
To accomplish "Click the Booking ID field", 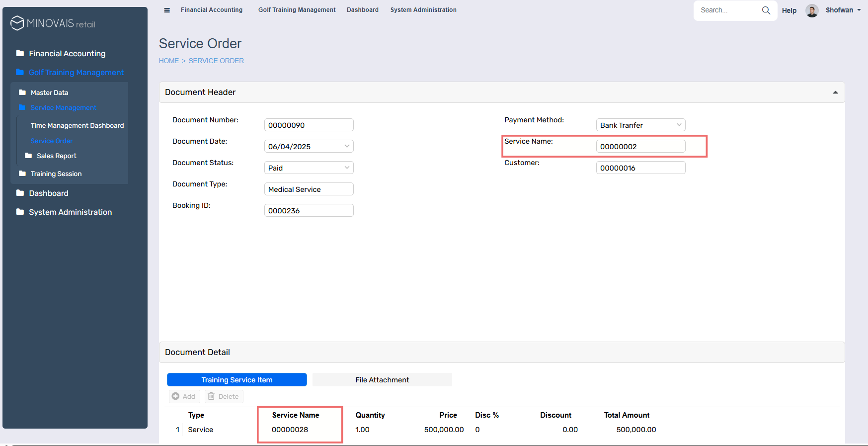I will (x=309, y=210).
